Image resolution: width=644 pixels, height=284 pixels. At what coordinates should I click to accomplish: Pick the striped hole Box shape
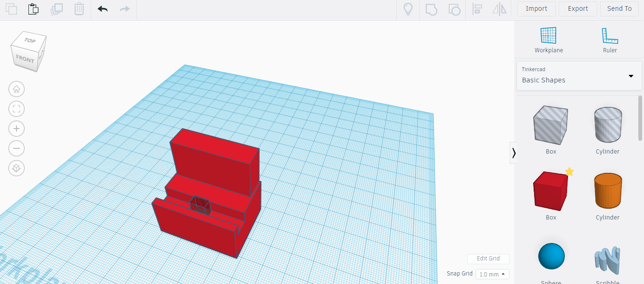(551, 125)
